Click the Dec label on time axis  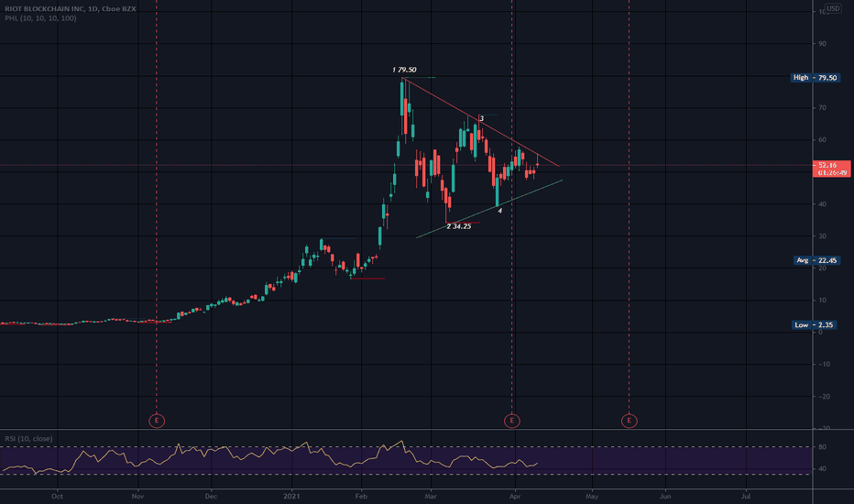(x=211, y=497)
